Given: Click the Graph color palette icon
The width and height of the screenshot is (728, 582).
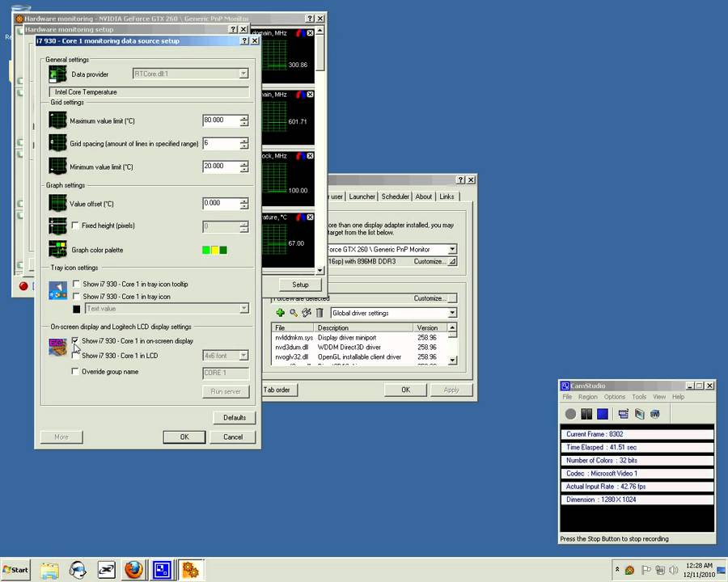Looking at the screenshot, I should tap(57, 249).
